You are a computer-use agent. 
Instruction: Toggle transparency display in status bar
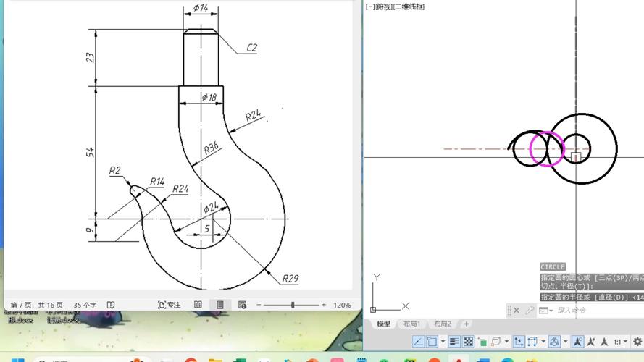click(468, 342)
